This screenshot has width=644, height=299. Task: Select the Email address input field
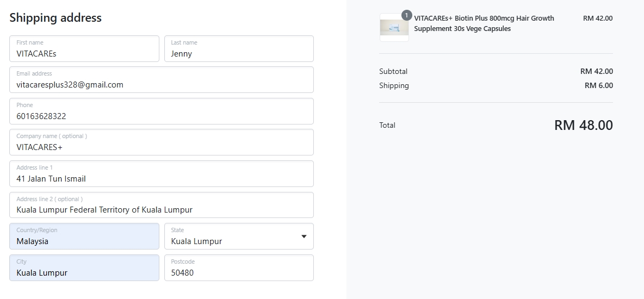[162, 80]
